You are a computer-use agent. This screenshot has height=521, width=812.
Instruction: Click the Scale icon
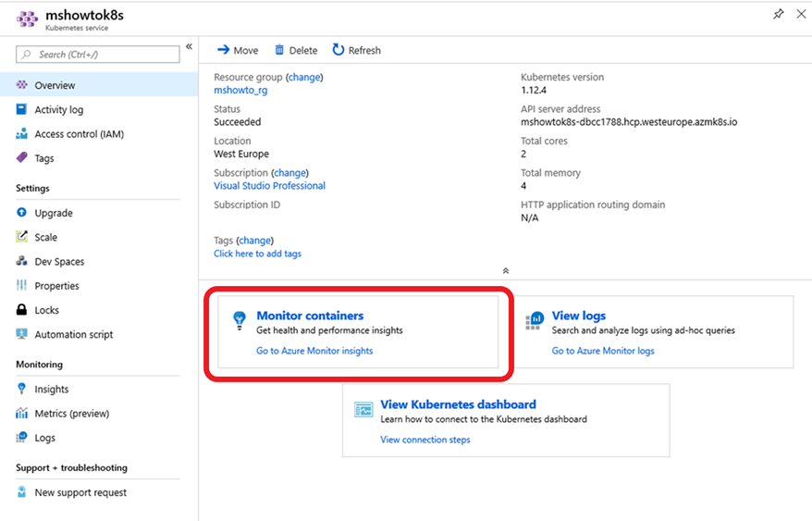[22, 236]
